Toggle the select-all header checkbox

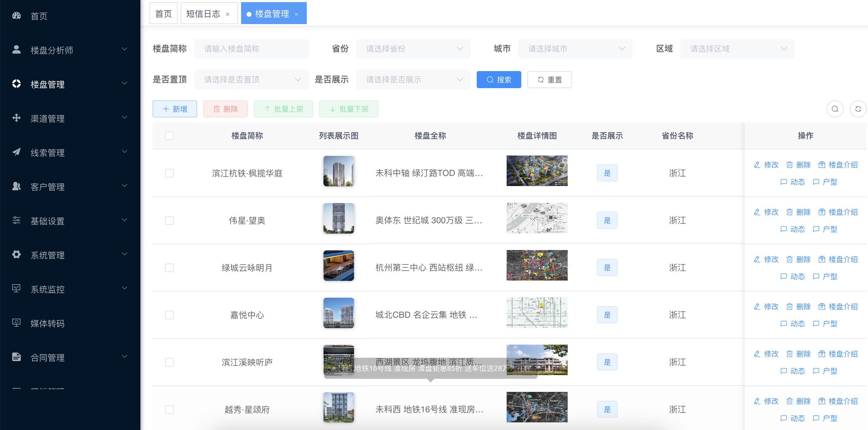point(169,136)
